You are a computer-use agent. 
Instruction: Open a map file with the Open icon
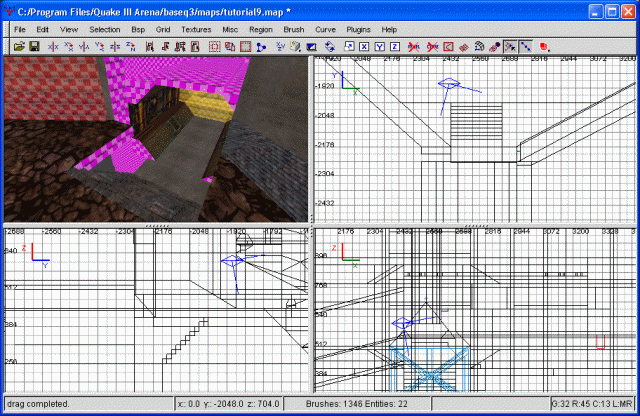(x=19, y=47)
